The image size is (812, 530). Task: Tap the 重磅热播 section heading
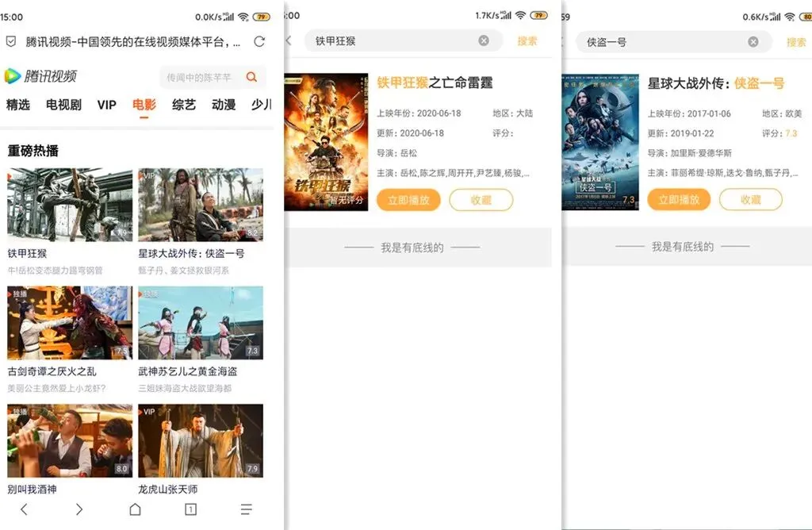coord(33,151)
